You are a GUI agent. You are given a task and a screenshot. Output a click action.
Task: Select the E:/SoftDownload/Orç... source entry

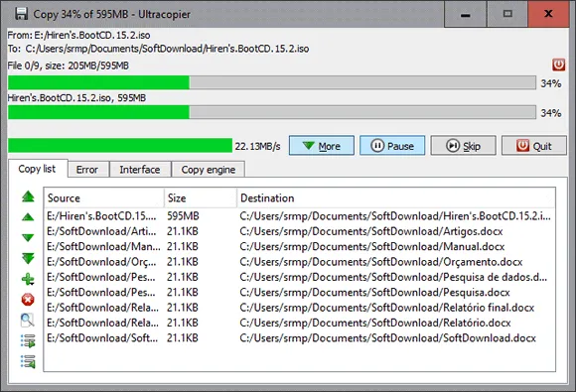point(101,262)
